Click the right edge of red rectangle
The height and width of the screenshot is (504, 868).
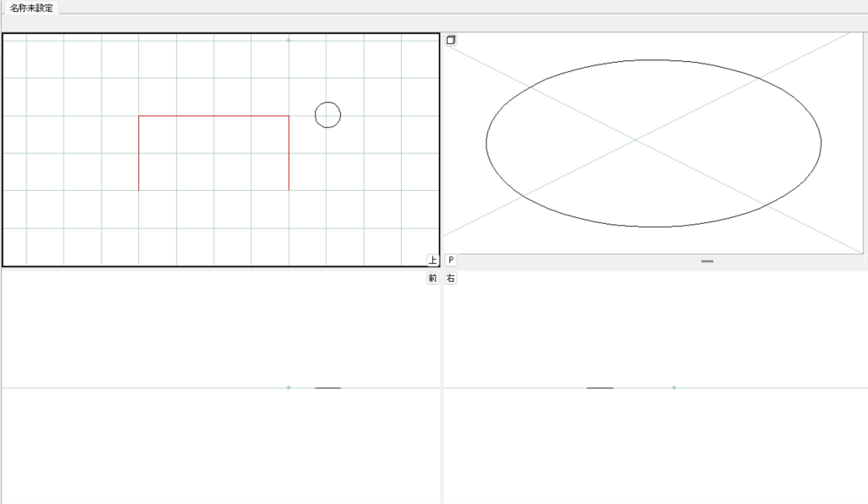click(289, 153)
